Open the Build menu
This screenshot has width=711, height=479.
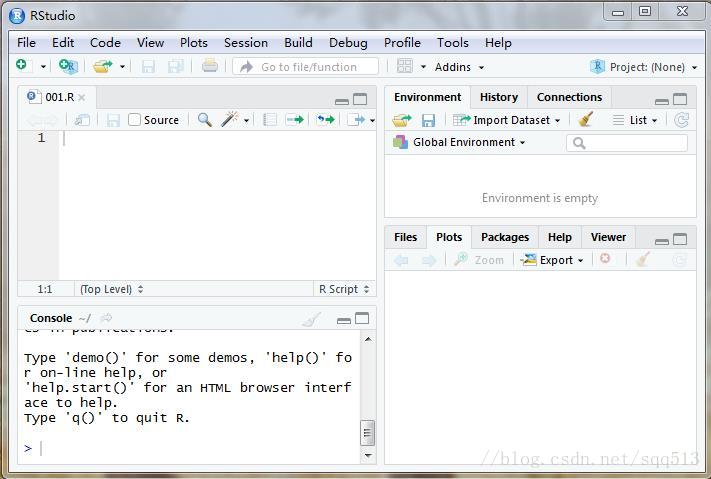pos(298,43)
